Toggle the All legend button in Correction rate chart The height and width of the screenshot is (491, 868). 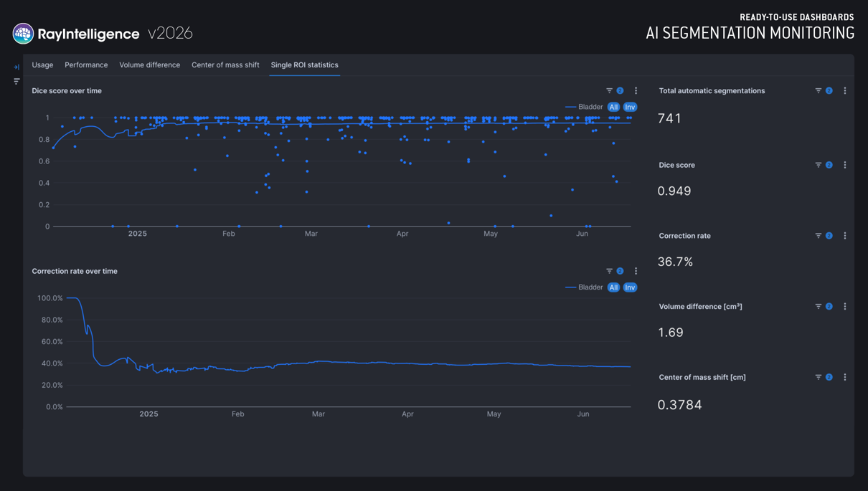coord(613,287)
